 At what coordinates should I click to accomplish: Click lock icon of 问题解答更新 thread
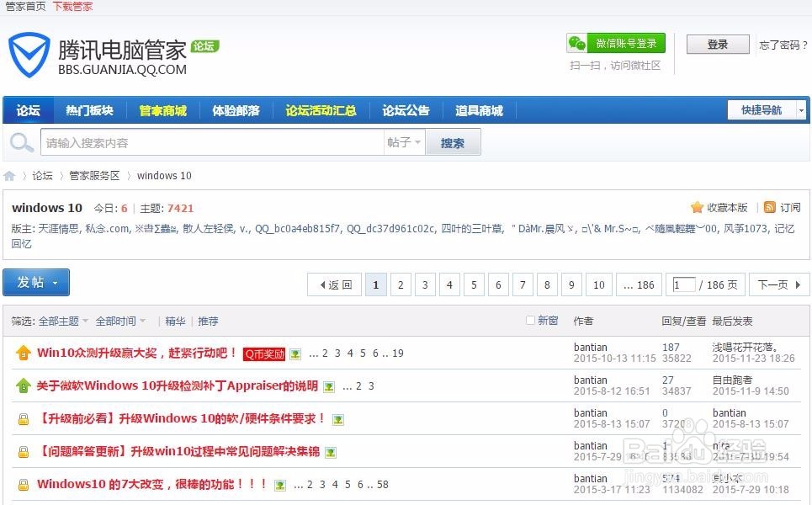24,452
